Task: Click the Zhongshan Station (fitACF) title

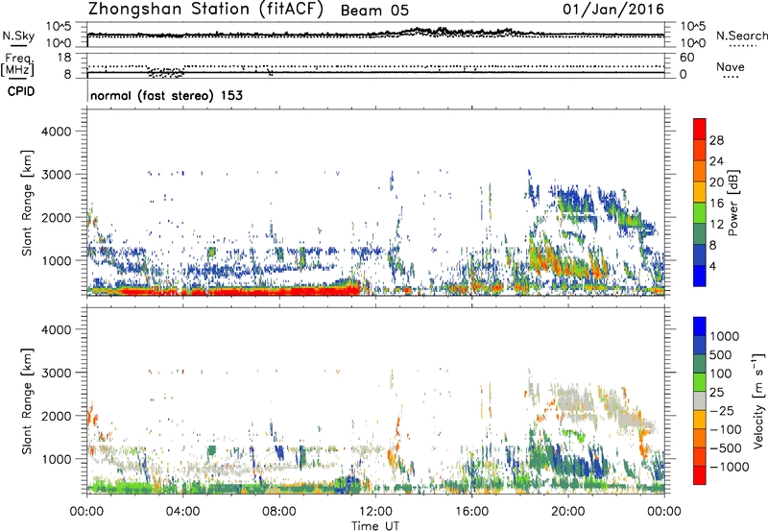Action: [205, 10]
